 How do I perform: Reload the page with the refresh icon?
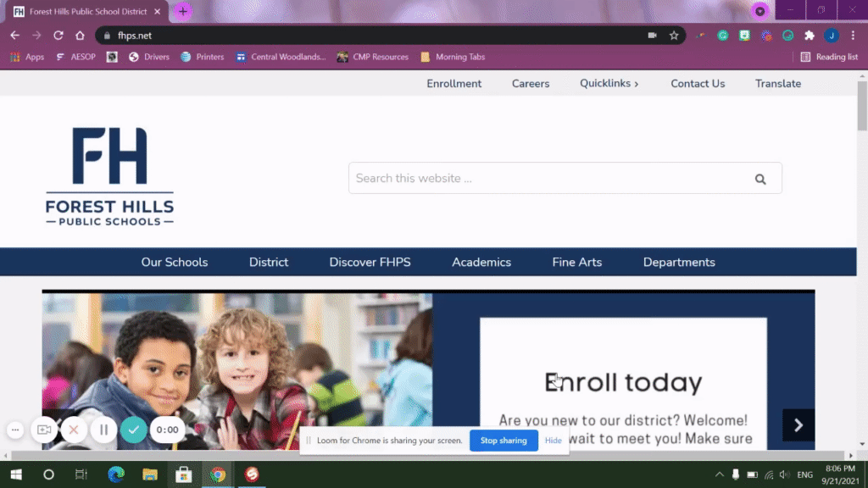pyautogui.click(x=58, y=36)
